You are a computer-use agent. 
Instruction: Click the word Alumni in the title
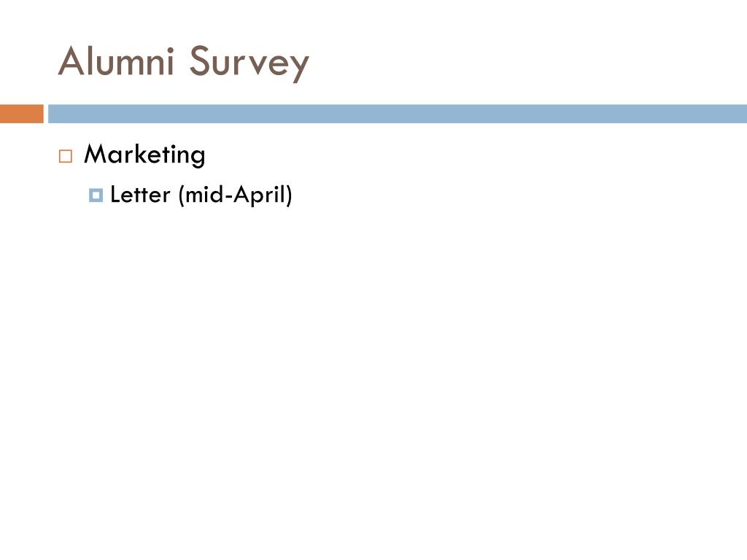point(116,61)
